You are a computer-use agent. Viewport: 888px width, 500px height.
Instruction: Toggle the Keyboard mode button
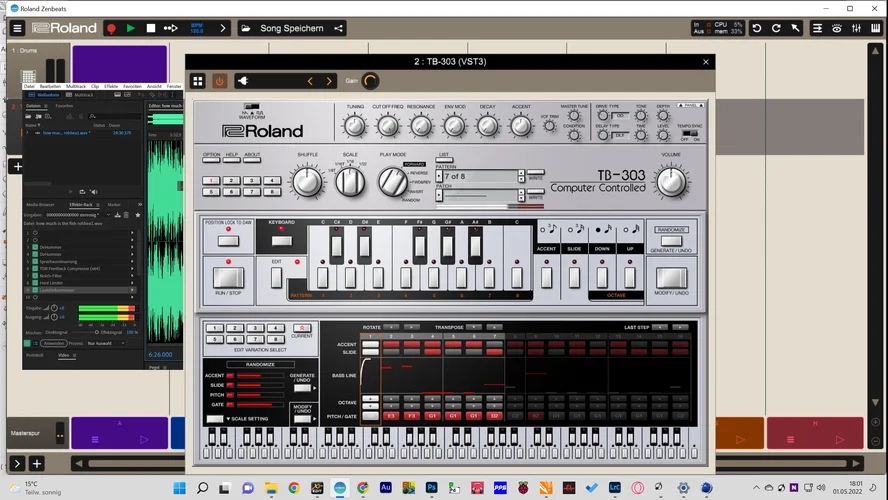[x=282, y=240]
